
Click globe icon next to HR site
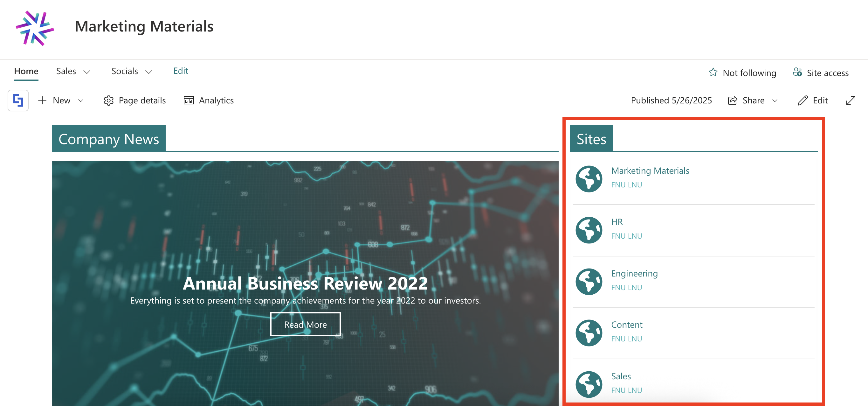(589, 230)
